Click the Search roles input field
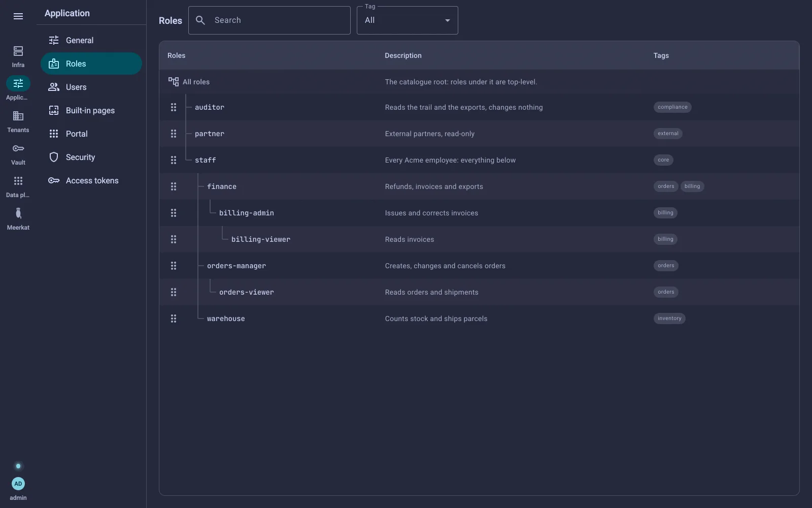This screenshot has height=508, width=812. [x=269, y=20]
